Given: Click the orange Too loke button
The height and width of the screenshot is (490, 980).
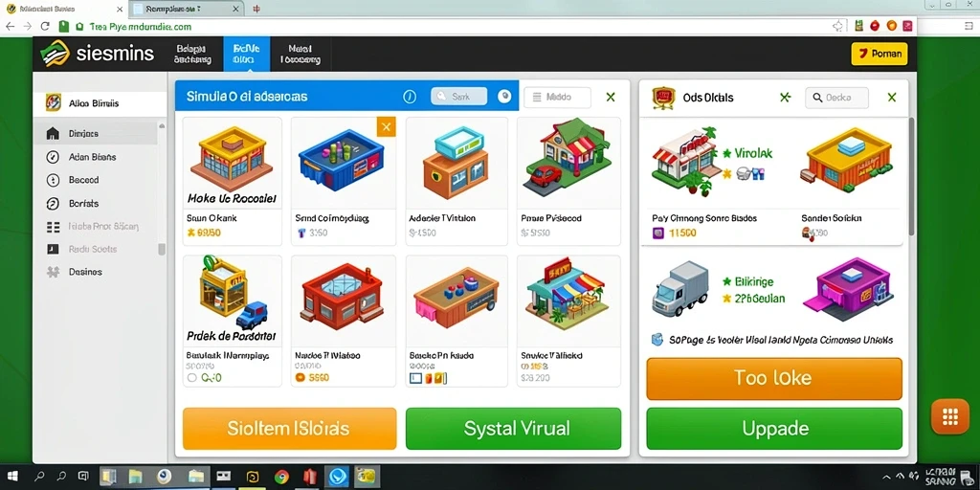Looking at the screenshot, I should pyautogui.click(x=773, y=378).
